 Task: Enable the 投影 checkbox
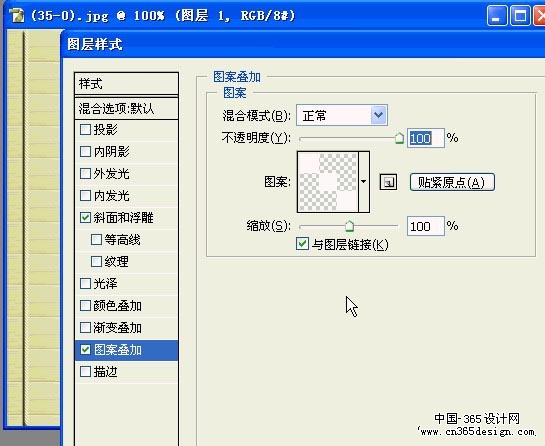click(x=85, y=130)
